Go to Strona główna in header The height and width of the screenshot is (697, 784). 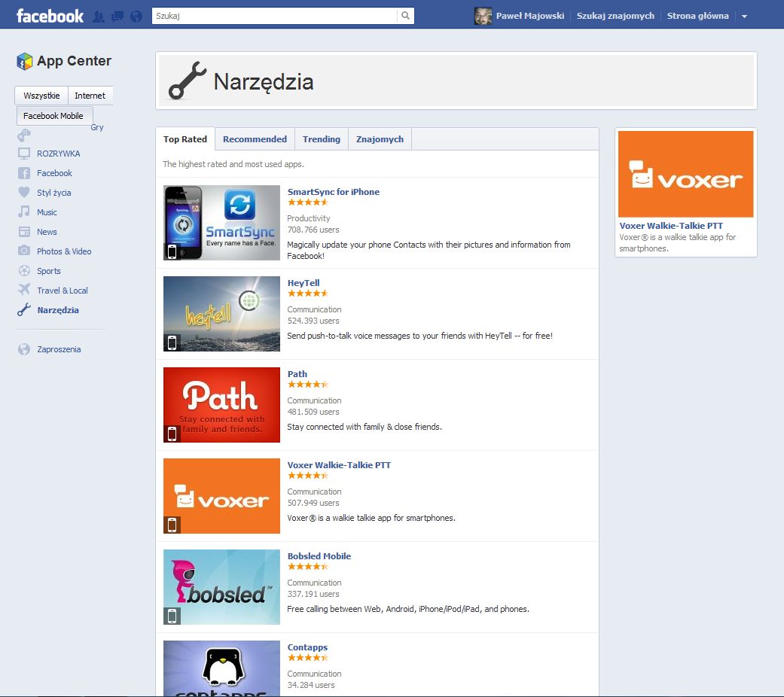(697, 16)
